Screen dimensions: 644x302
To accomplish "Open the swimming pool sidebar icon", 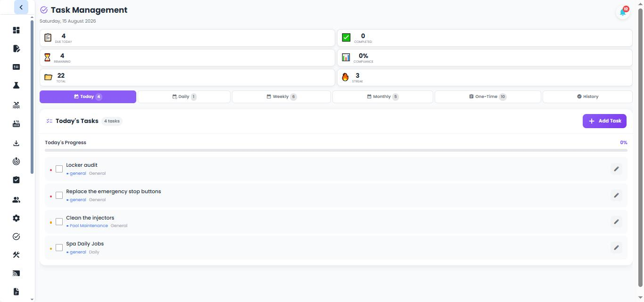I will pyautogui.click(x=16, y=105).
